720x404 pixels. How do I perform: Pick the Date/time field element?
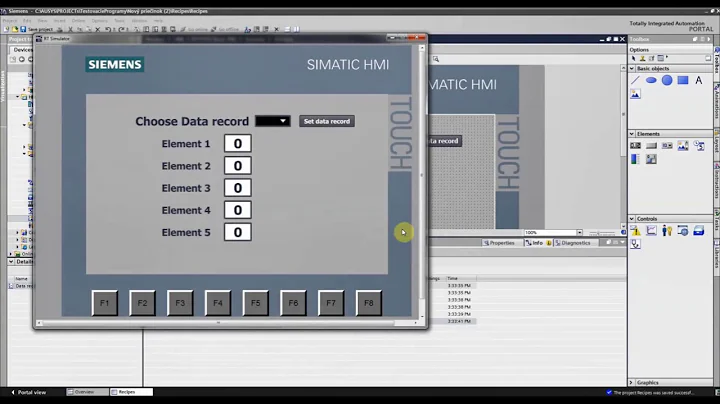pyautogui.click(x=699, y=146)
